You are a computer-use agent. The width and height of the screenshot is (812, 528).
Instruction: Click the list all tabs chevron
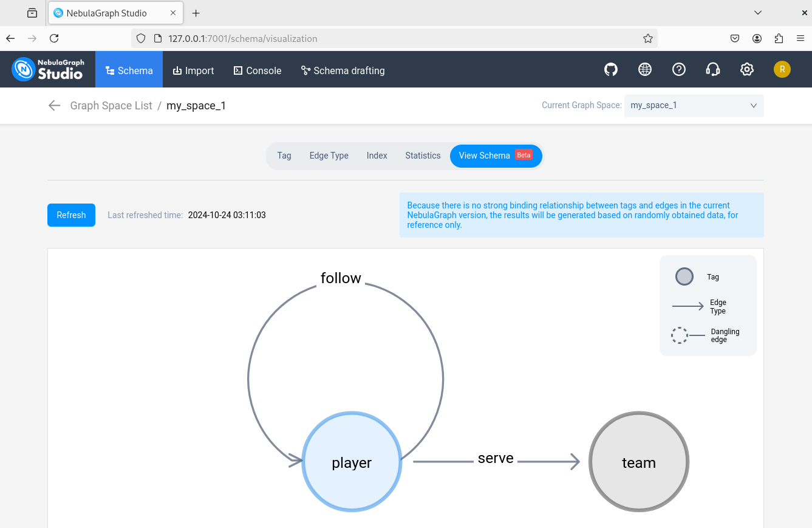pos(757,13)
